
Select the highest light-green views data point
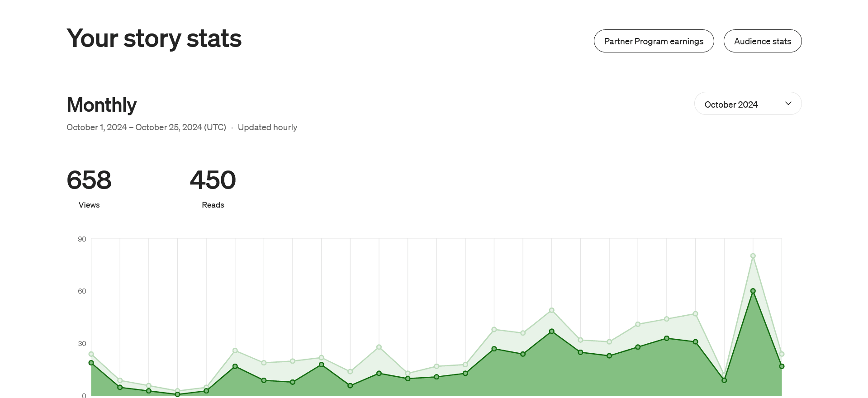(753, 256)
